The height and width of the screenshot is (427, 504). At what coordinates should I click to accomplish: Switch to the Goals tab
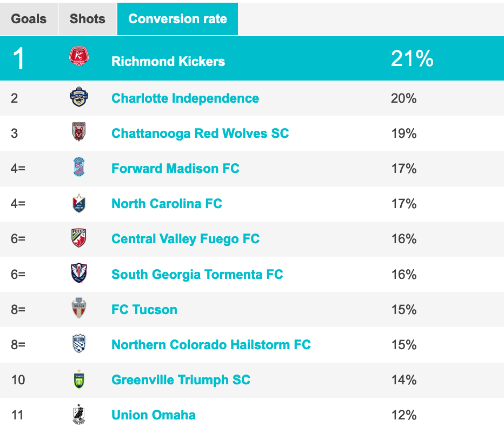(x=29, y=19)
